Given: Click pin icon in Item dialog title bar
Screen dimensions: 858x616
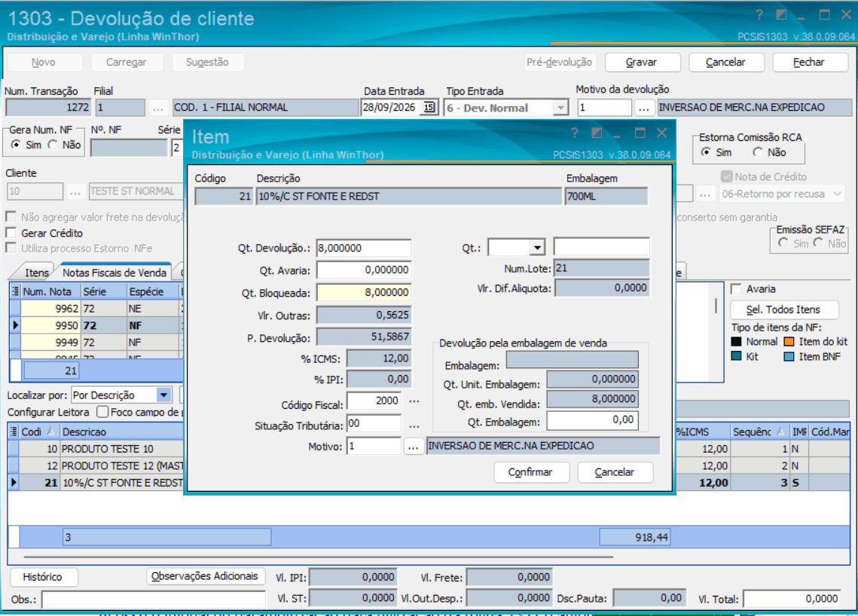Looking at the screenshot, I should tap(597, 133).
